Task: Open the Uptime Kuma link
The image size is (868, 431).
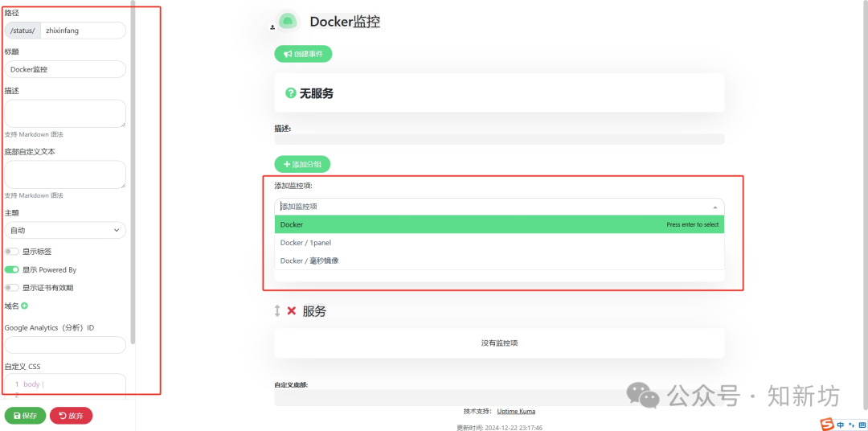Action: coord(516,411)
